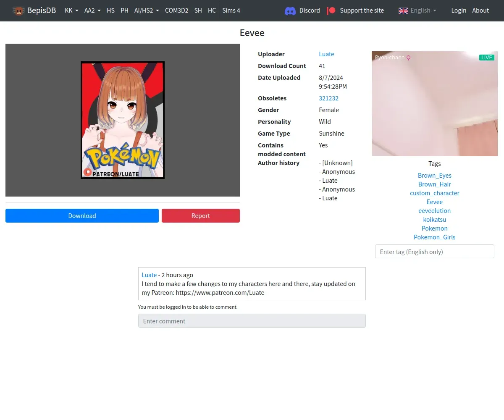
Task: Click the red Report button
Action: click(201, 215)
